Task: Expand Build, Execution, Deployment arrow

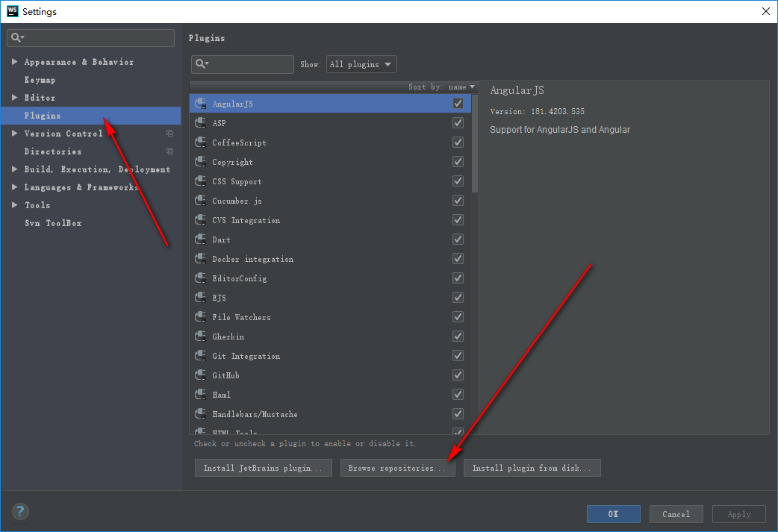Action: click(14, 169)
